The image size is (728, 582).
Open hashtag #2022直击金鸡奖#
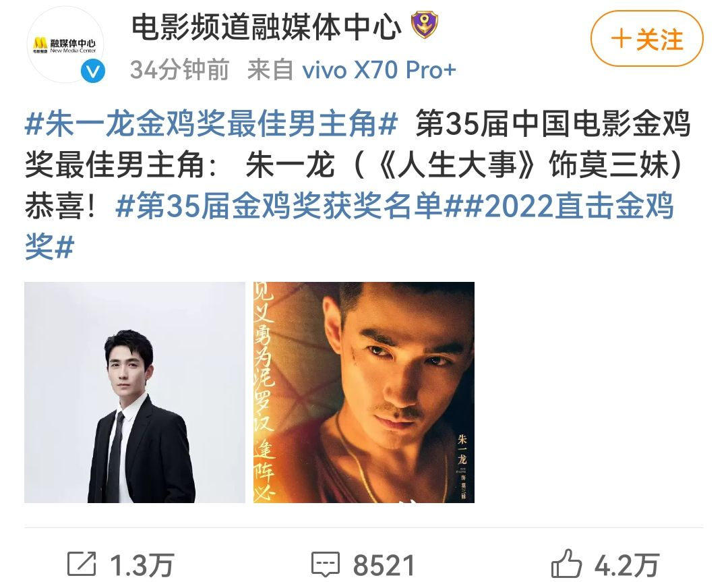pos(349,226)
